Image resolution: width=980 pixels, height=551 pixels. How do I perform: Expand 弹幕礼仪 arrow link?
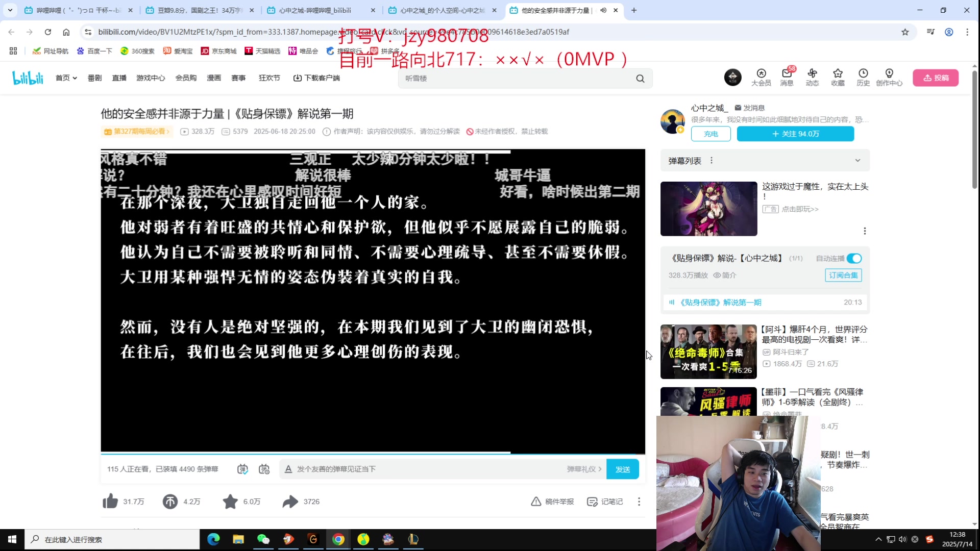584,469
